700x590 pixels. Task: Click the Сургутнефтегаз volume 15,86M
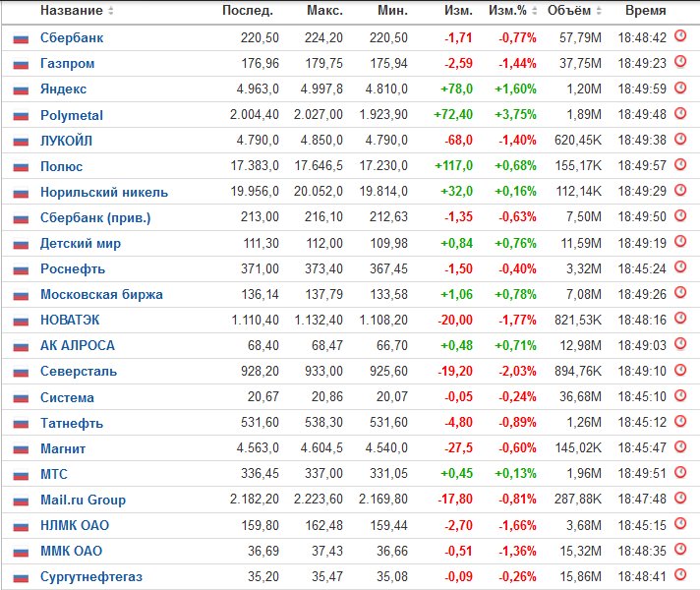click(580, 576)
